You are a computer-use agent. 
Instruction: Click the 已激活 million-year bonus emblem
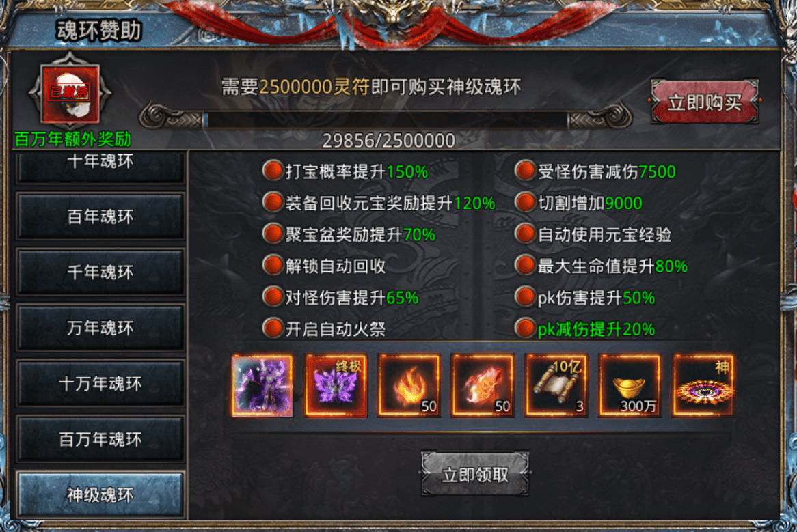[70, 94]
